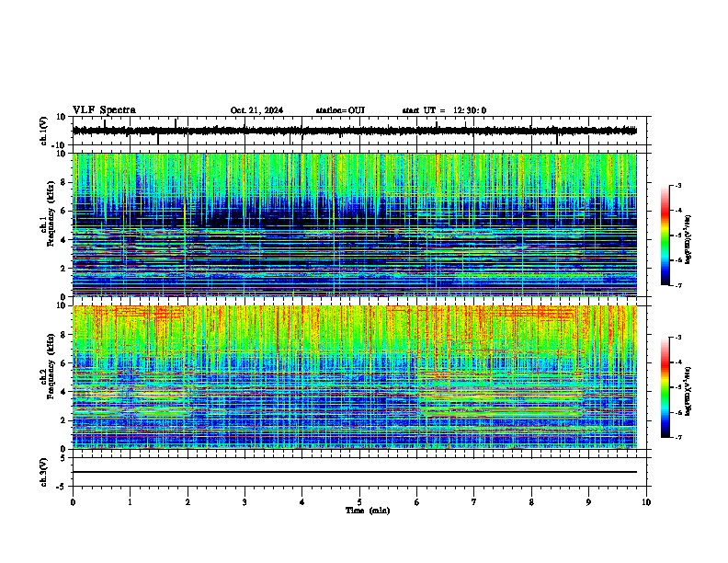Image resolution: width=728 pixels, height=563 pixels.
Task: Select the ch.1 "Frequency (kHz)" axis label
Action: tap(51, 213)
